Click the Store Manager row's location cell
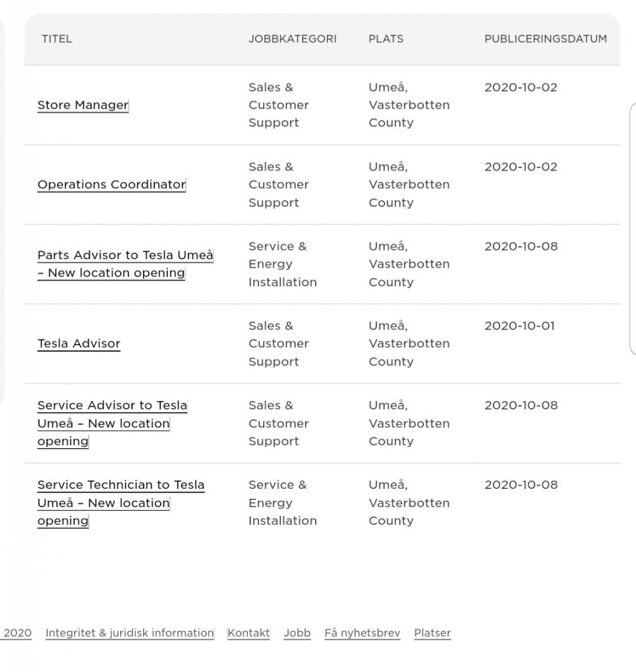 409,105
